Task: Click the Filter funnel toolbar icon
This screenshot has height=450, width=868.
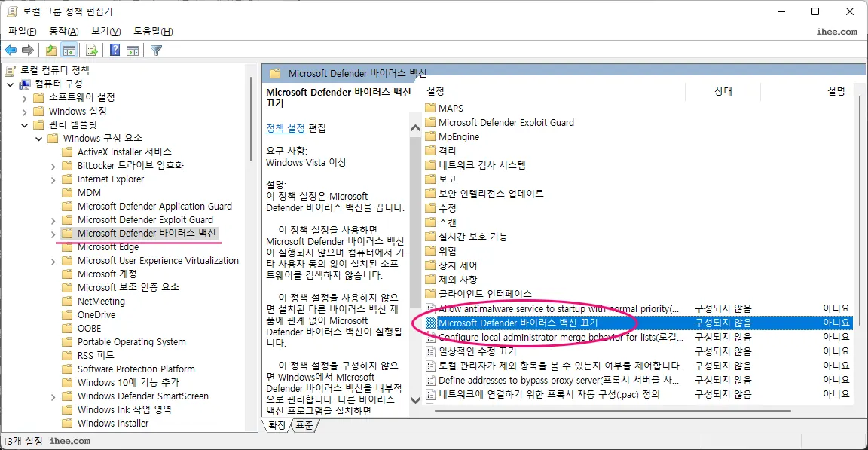Action: (x=157, y=51)
